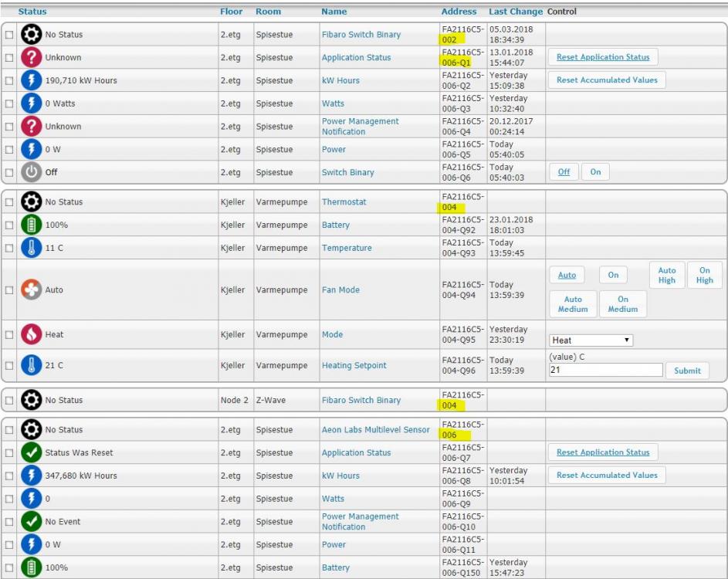This screenshot has width=728, height=579.
Task: Open the Fibaro Switch Binary link in Z-Wave room
Action: coord(361,401)
